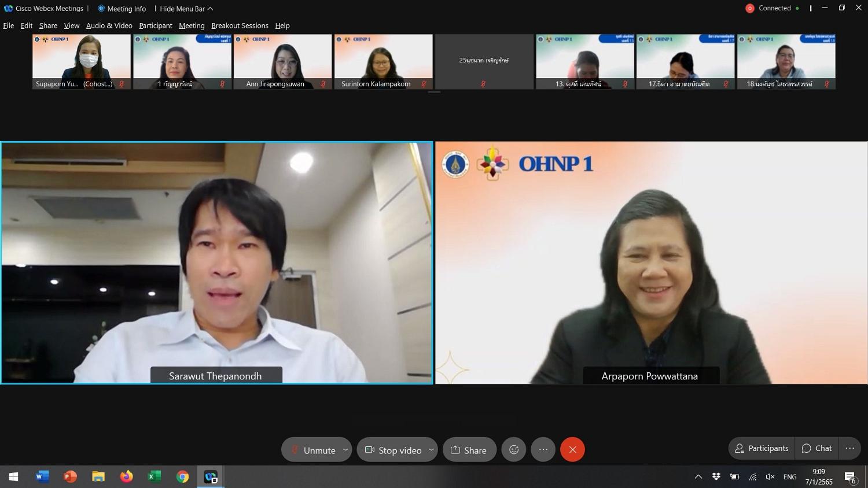
Task: Toggle the Chat panel
Action: (x=817, y=448)
